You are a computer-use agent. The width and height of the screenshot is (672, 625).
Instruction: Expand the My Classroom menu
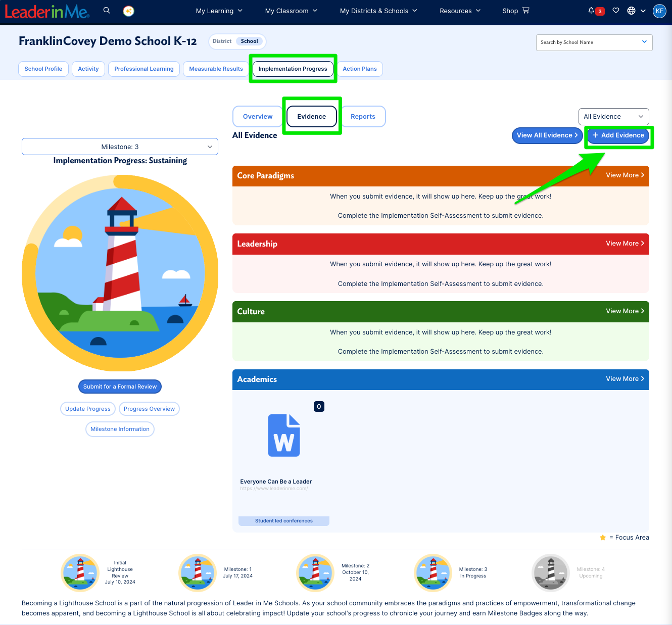click(291, 11)
